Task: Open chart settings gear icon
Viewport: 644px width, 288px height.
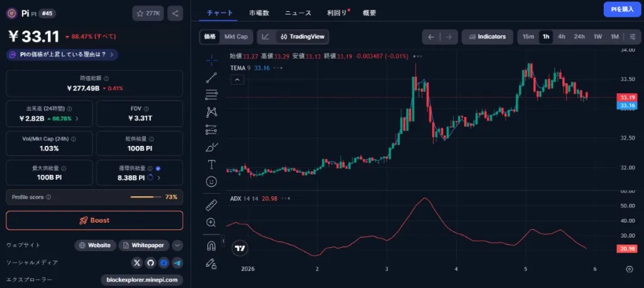Action: 630,269
